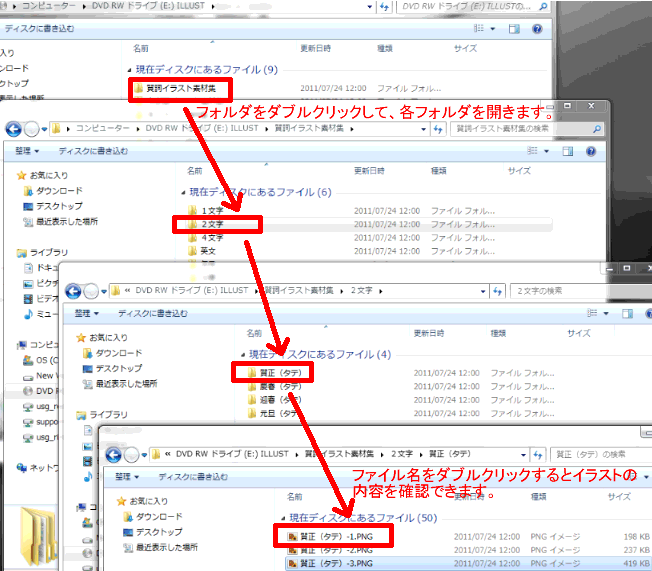Select ダウンロード in the 賀詞イラスト素材集 window sidebar

point(53,191)
